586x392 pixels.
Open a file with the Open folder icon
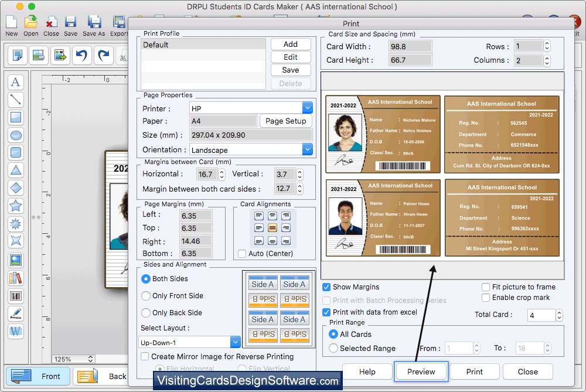tap(30, 22)
